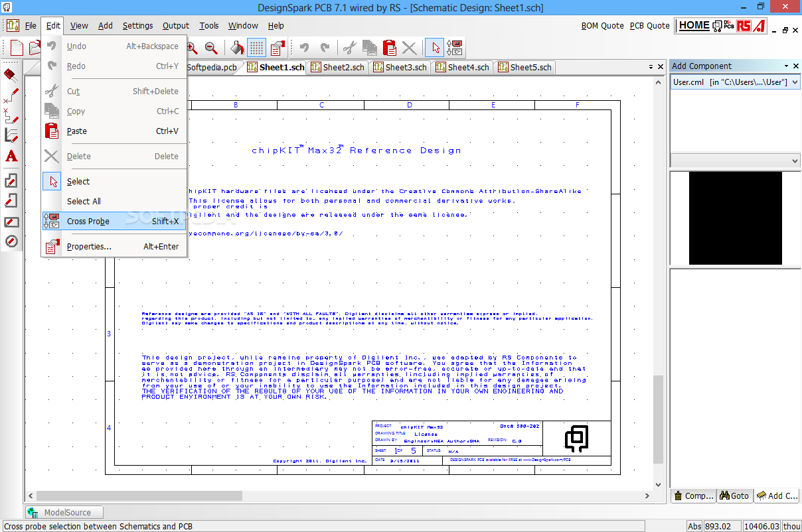The height and width of the screenshot is (532, 802).
Task: Select the second orthogonal connection tool
Action: point(11,115)
